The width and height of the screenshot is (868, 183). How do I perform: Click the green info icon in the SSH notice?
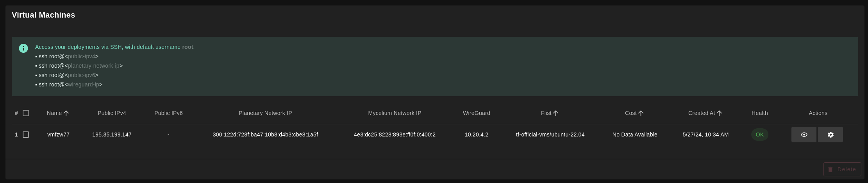coord(23,48)
